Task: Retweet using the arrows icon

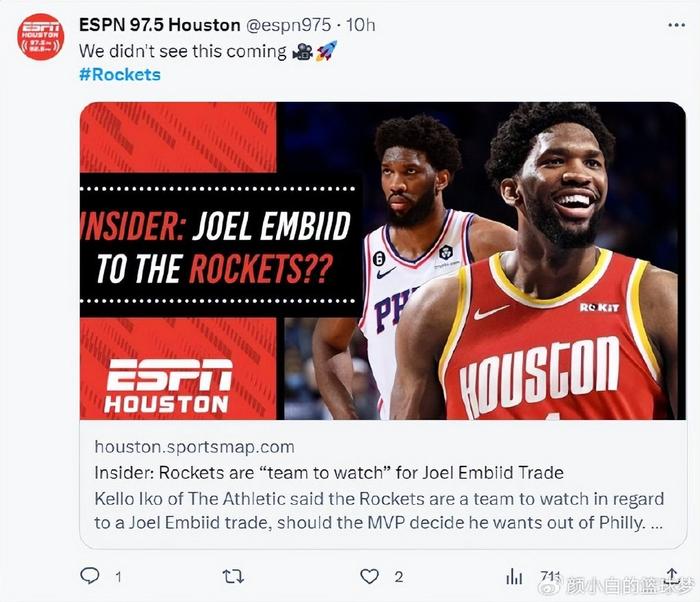Action: pos(233,577)
